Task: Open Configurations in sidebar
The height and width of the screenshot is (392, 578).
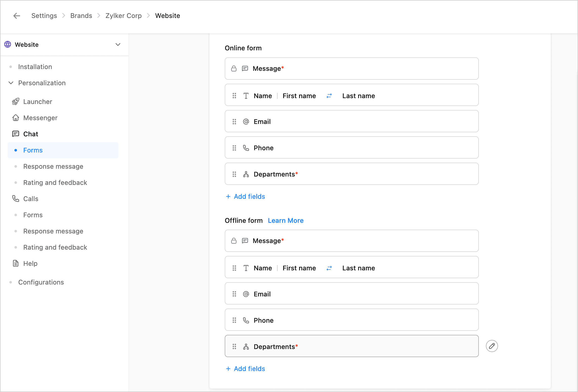Action: point(41,282)
